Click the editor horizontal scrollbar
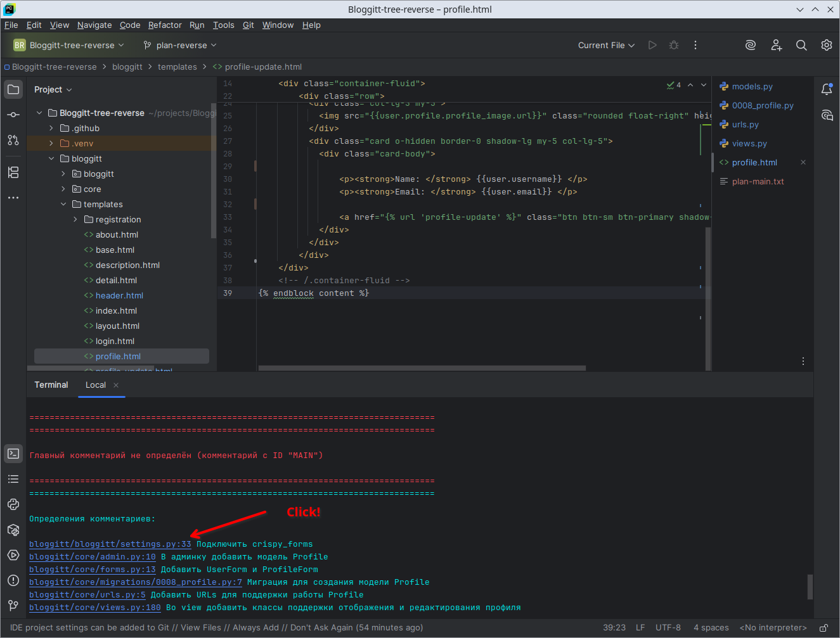The image size is (840, 638). [x=422, y=367]
